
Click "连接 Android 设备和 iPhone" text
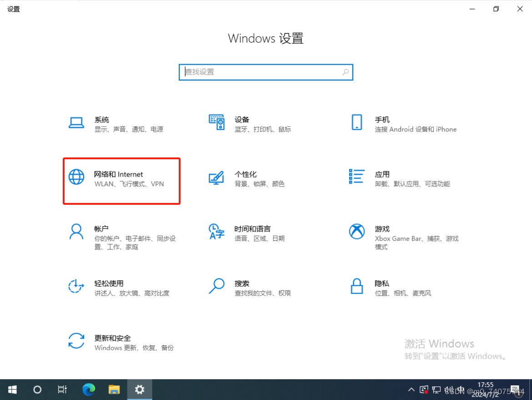point(416,129)
